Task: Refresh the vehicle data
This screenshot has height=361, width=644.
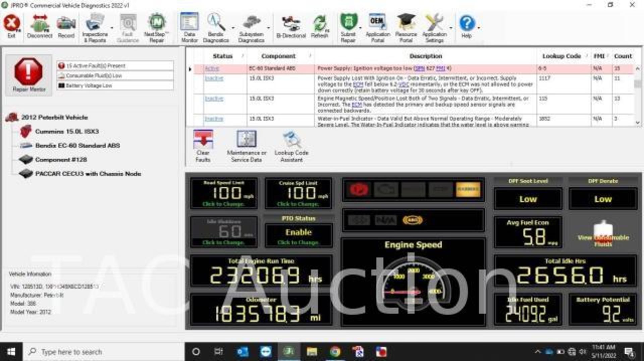Action: pos(320,27)
